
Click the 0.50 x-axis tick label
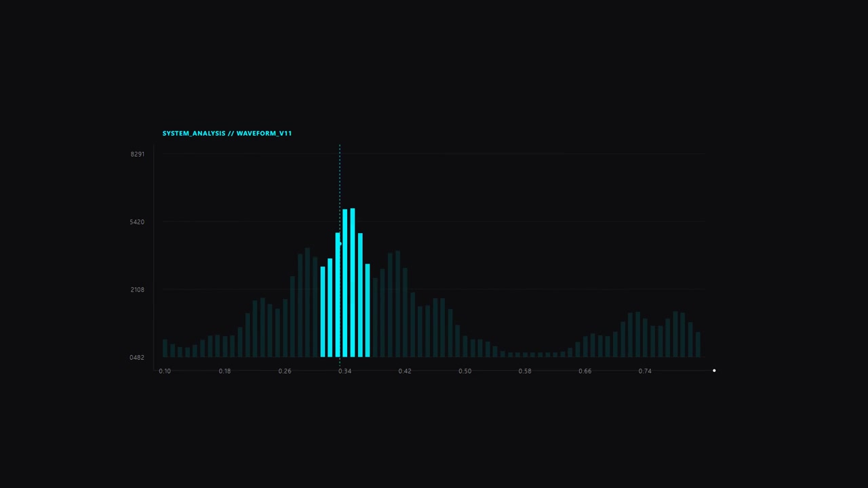click(x=465, y=371)
